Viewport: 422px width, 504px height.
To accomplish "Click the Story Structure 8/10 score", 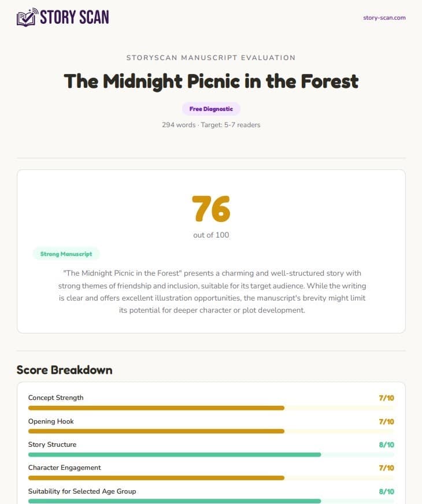I will 386,444.
